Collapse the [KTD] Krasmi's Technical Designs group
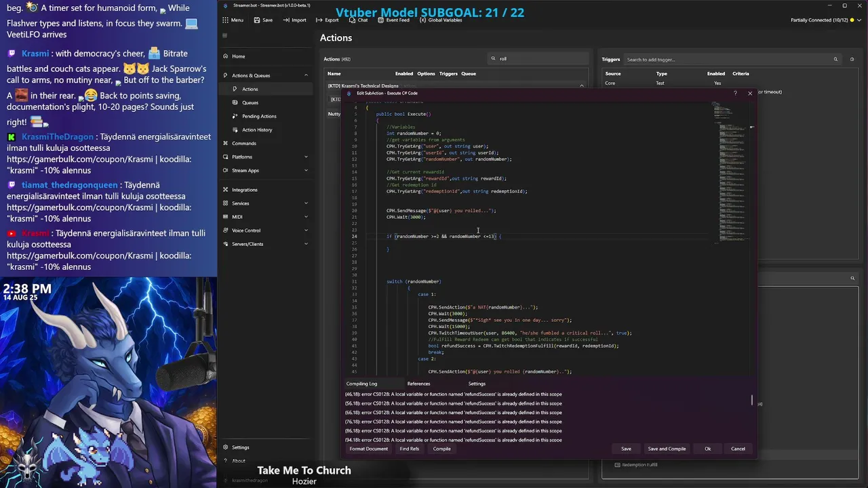 pyautogui.click(x=581, y=86)
